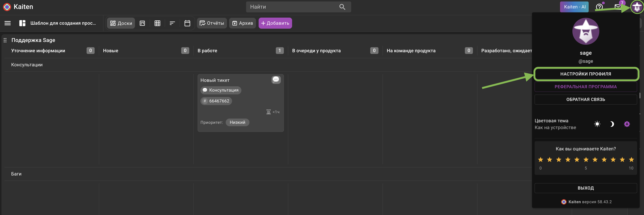The height and width of the screenshot is (215, 644).
Task: Switch to the calendar view icon
Action: click(x=187, y=23)
